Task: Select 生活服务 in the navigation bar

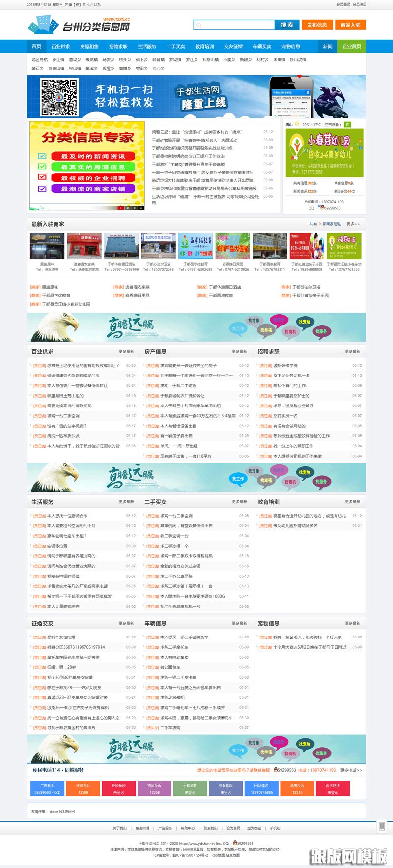Action: 147,46
